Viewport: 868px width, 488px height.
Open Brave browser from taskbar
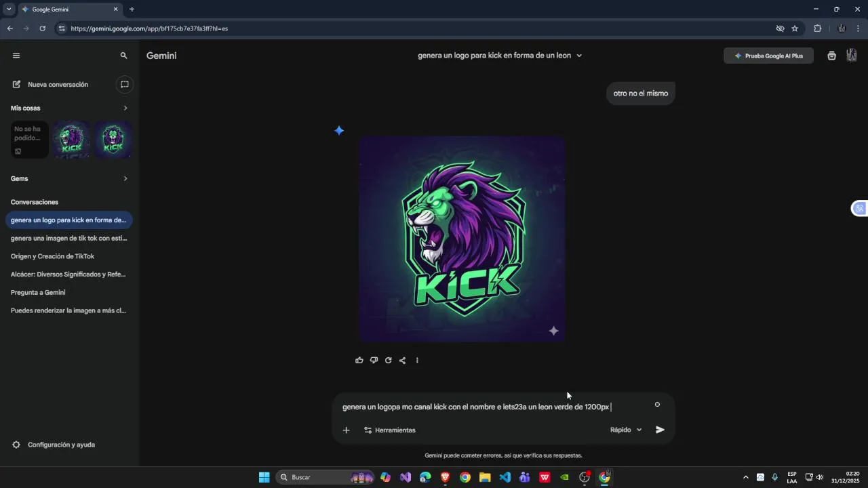(445, 477)
